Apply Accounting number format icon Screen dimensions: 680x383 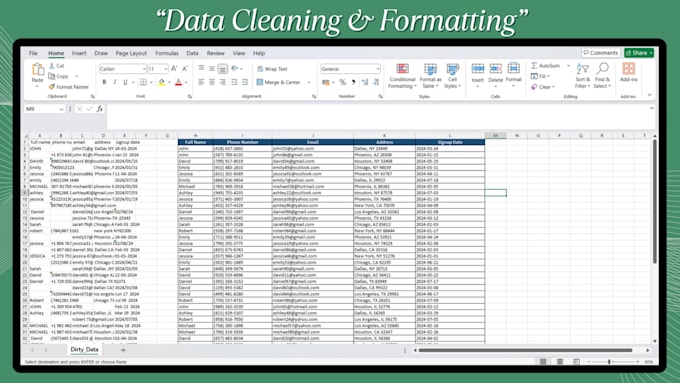pos(326,82)
